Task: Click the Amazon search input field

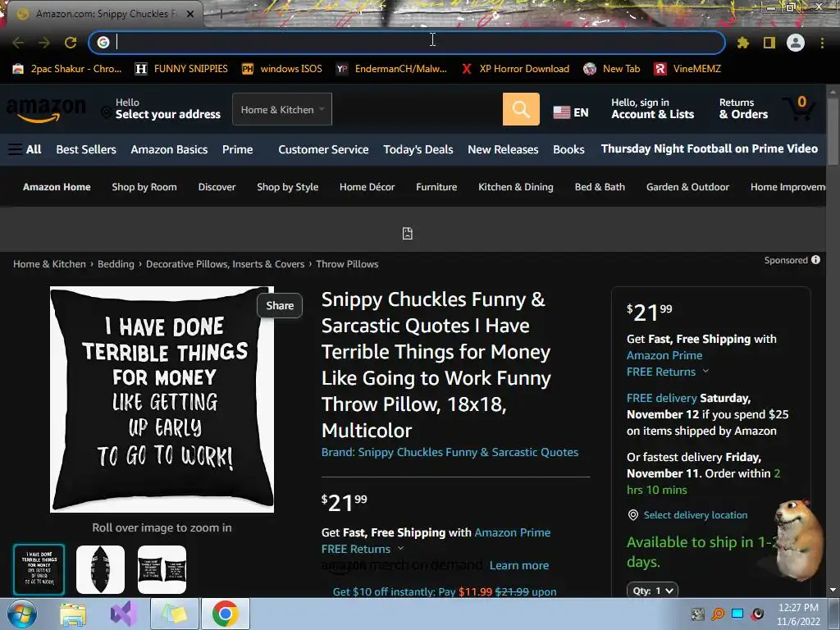Action: click(417, 109)
